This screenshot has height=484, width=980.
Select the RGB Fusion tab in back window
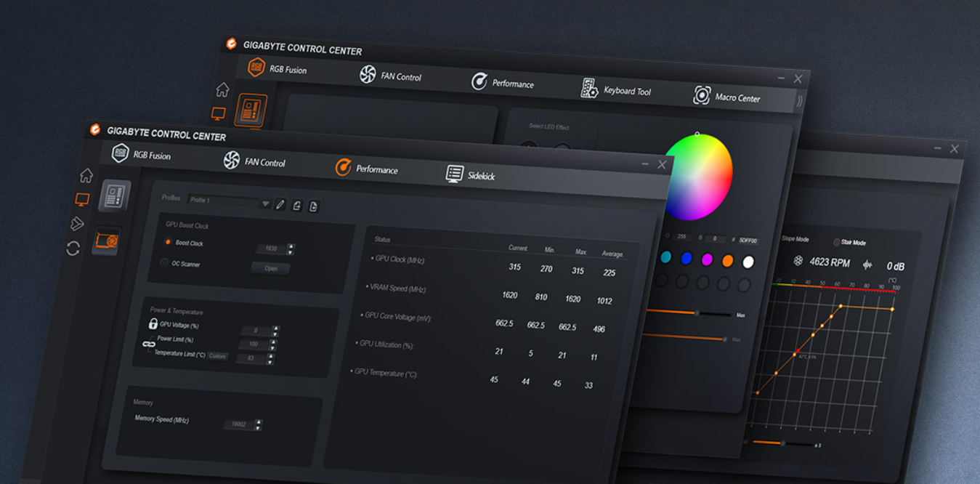277,68
